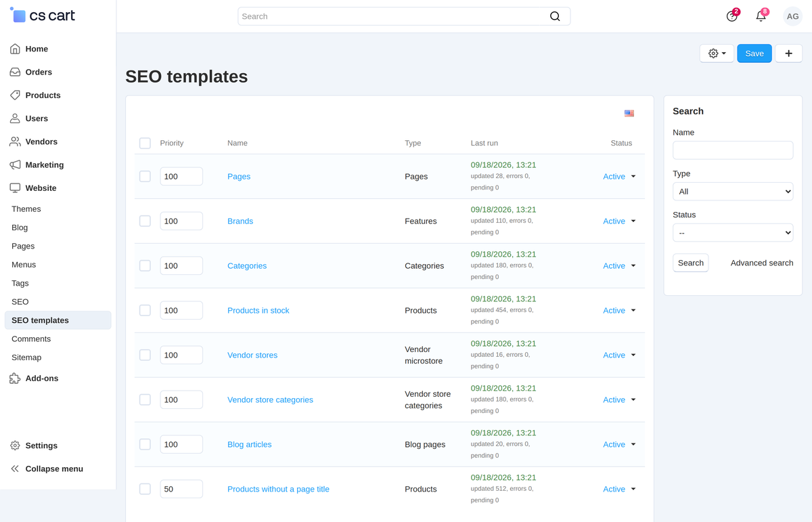Click the Users person icon
Viewport: 812px width, 522px height.
(15, 118)
